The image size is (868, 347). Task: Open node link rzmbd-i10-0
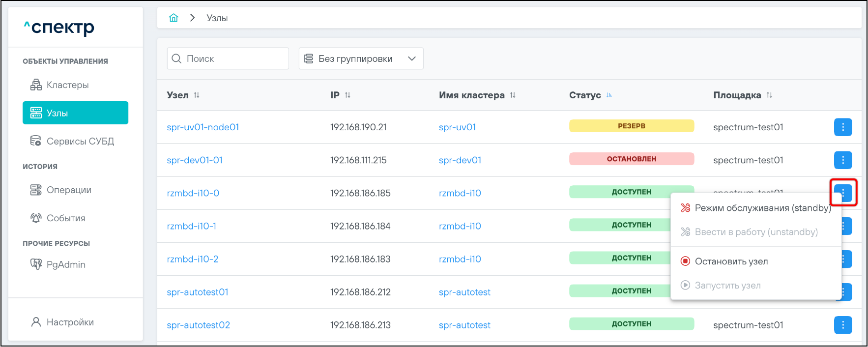[x=193, y=193]
